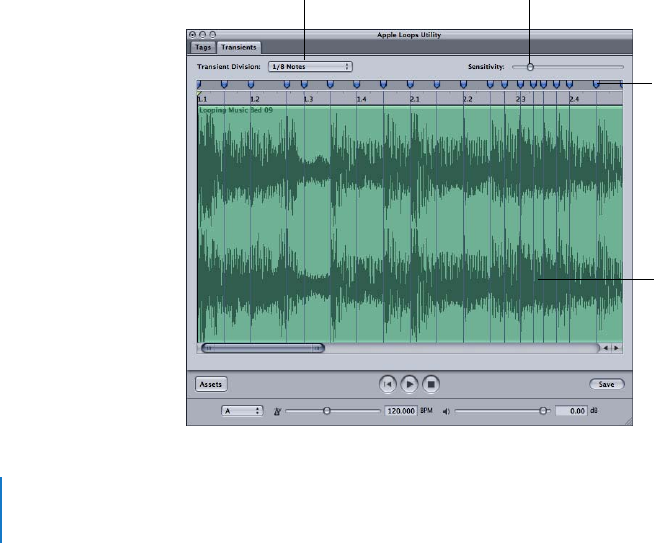The width and height of the screenshot is (654, 543).
Task: Select the transient marker at beat 1.2
Action: (251, 84)
